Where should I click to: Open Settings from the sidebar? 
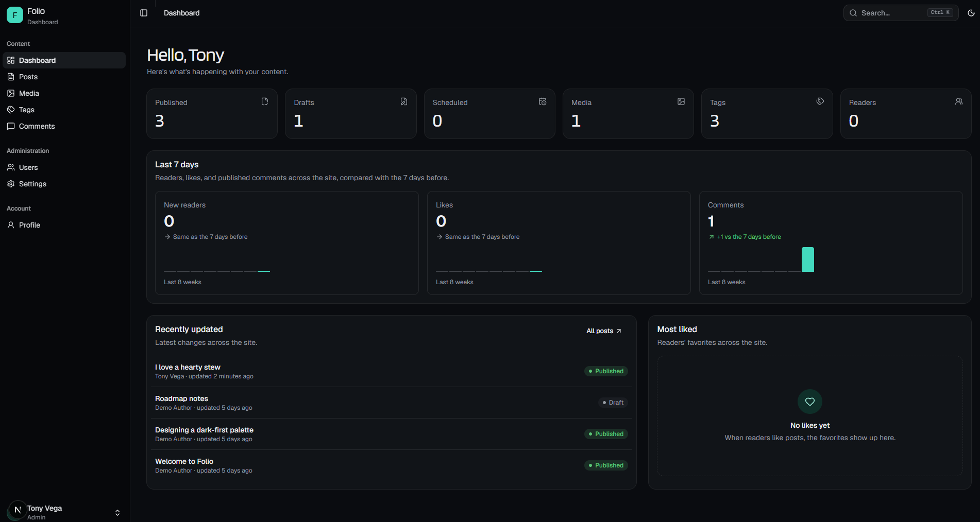click(64, 184)
